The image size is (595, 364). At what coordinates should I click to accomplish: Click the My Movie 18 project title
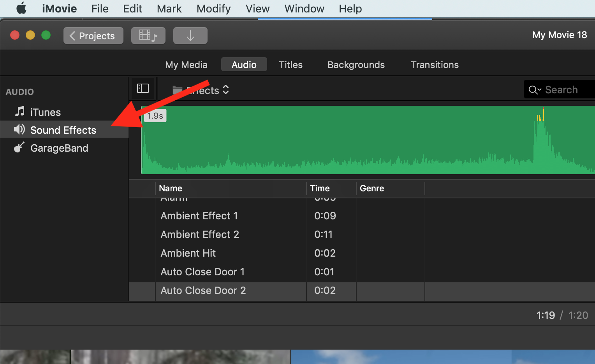coord(560,35)
